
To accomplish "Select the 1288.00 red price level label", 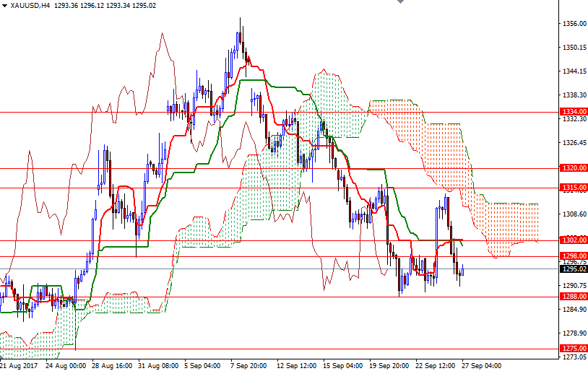I will click(x=573, y=297).
